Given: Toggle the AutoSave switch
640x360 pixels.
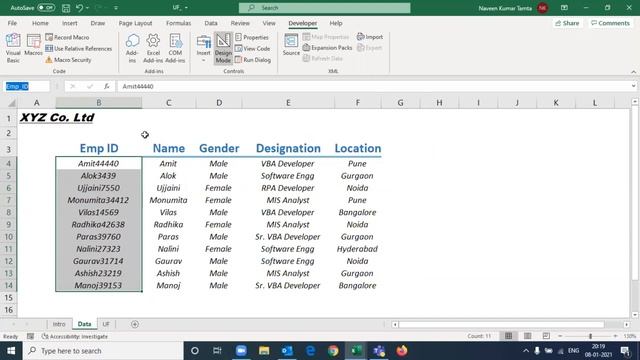Looking at the screenshot, I should pos(46,8).
